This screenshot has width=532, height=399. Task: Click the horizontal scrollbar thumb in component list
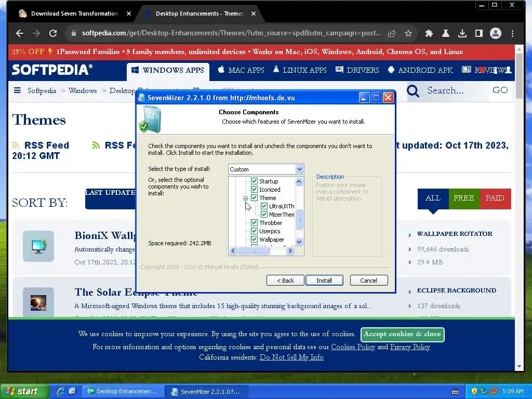coord(254,251)
